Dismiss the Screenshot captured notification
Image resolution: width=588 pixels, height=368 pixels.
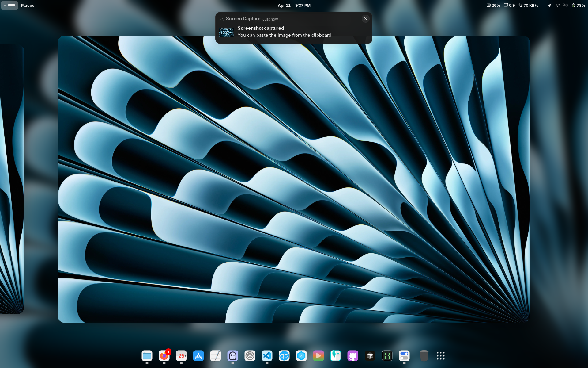tap(366, 19)
